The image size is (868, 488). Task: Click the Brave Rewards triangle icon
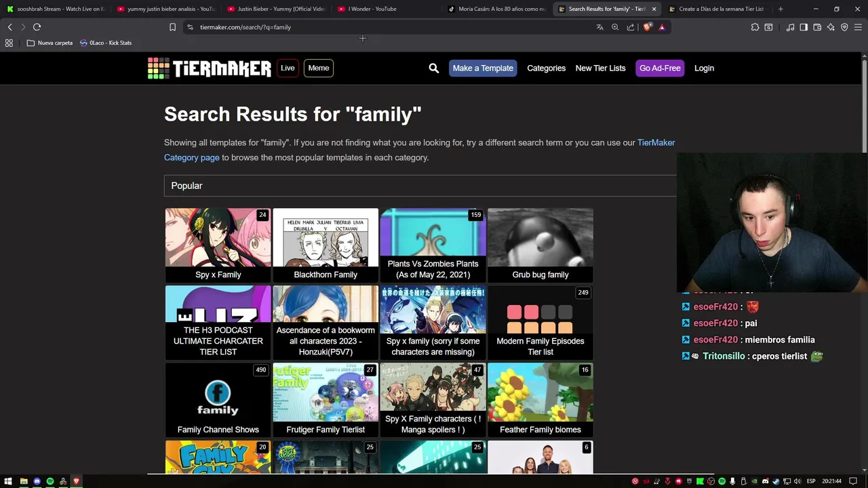point(662,27)
